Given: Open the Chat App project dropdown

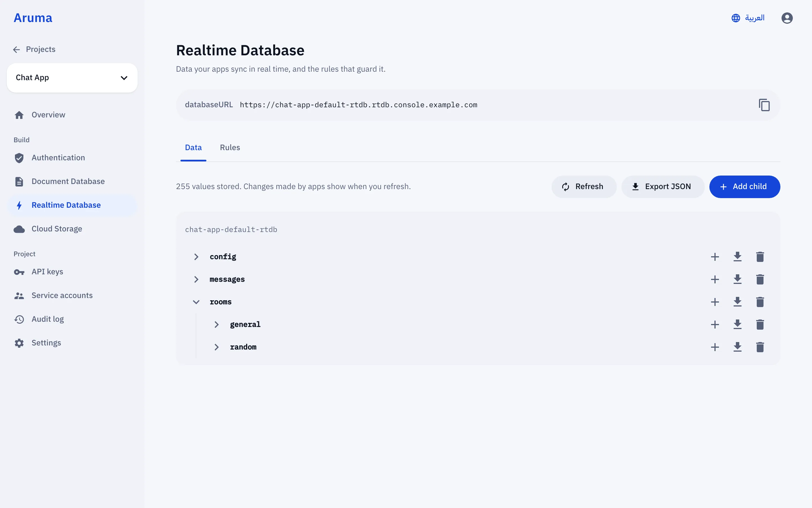Looking at the screenshot, I should pos(72,78).
